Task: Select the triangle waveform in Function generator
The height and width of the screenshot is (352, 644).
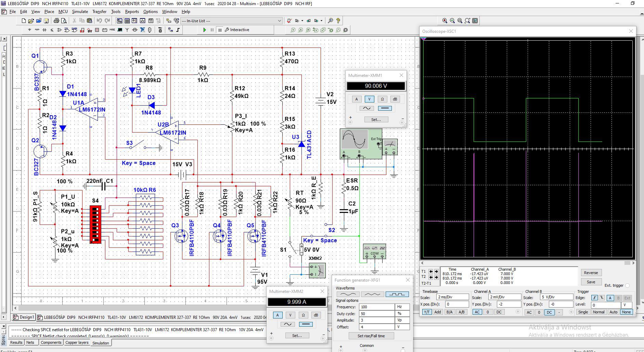Action: point(372,294)
